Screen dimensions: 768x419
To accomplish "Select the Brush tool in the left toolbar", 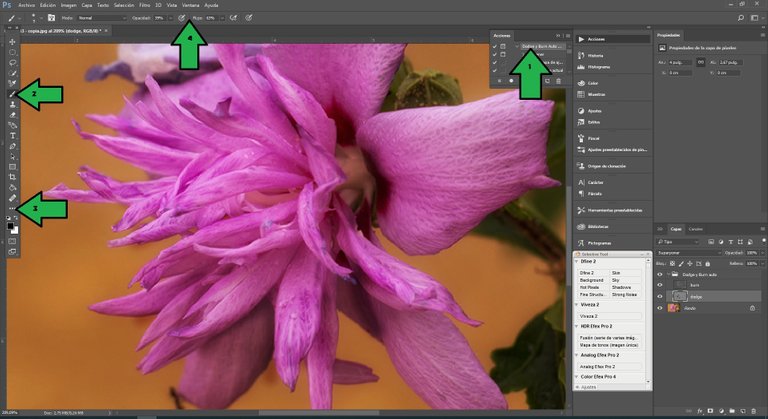I will pos(12,94).
